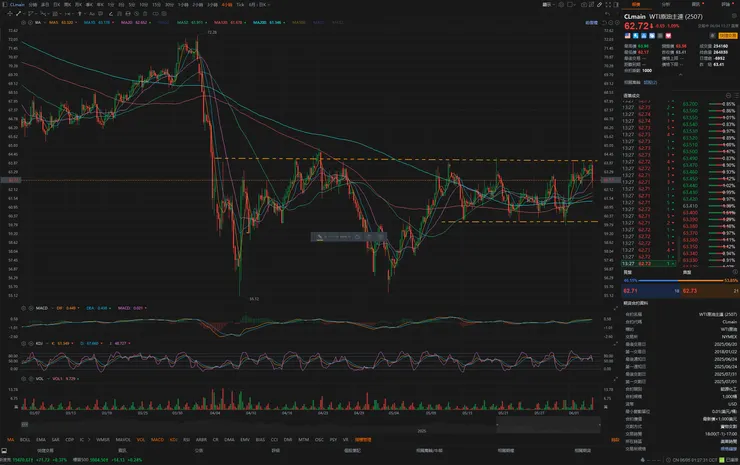Enable the RSI indicator
Screen dimensions: 740x465
186,440
